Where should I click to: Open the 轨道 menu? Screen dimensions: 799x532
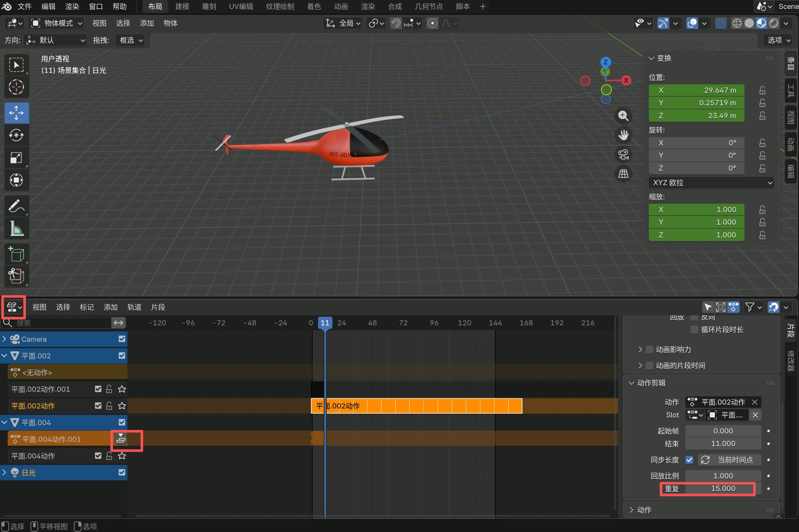click(x=134, y=307)
